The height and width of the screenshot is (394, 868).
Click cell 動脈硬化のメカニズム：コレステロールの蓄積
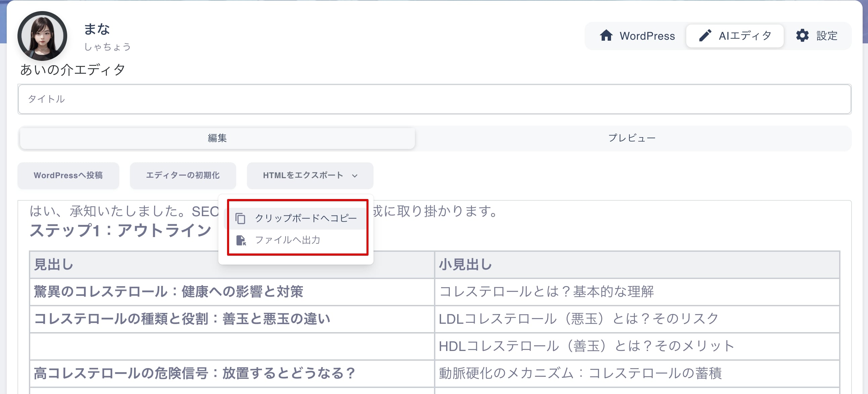637,374
